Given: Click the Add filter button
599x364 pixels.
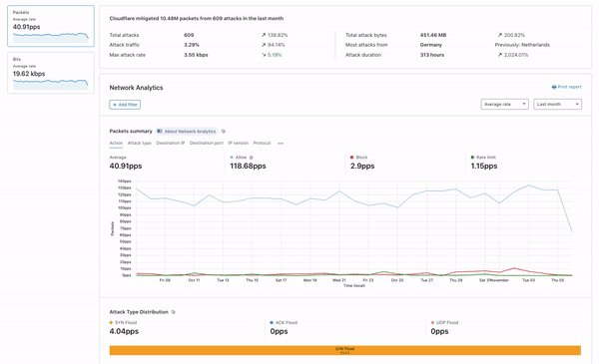Looking at the screenshot, I should (125, 105).
